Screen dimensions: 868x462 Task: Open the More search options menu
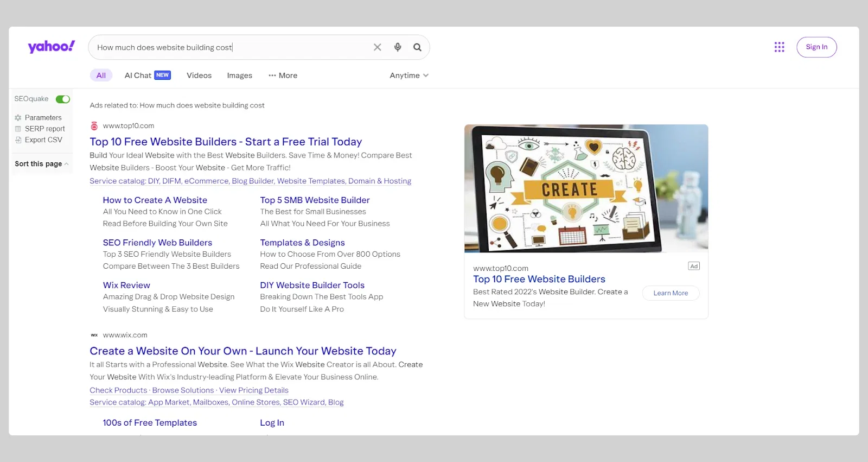click(x=283, y=75)
